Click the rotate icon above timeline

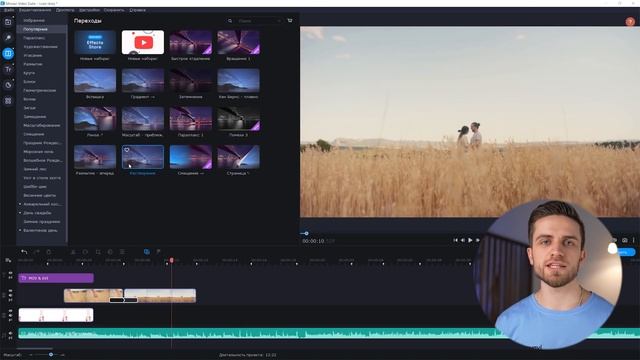point(85,252)
